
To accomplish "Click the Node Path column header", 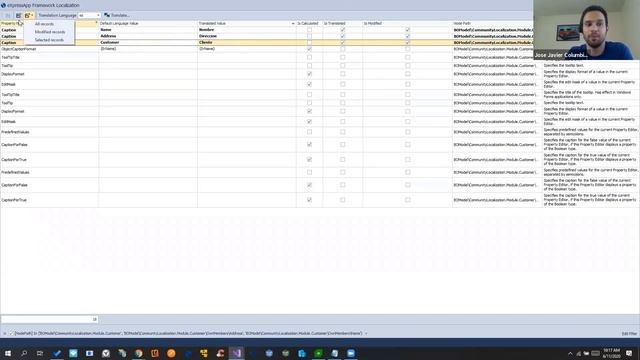I will pyautogui.click(x=493, y=24).
